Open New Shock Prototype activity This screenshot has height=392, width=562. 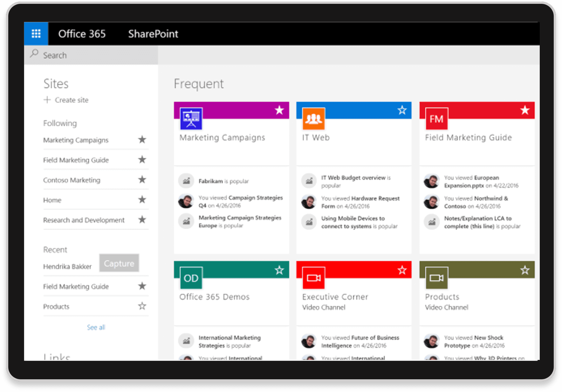pyautogui.click(x=474, y=341)
